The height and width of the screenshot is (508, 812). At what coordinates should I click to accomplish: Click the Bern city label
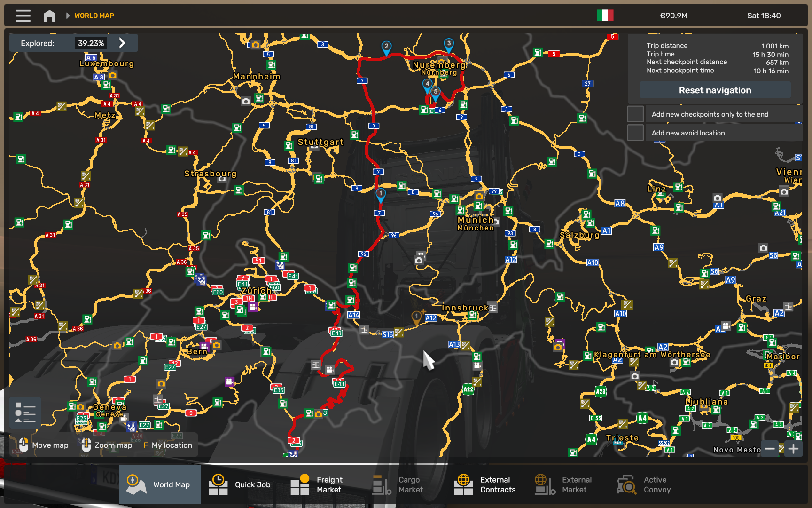click(197, 352)
